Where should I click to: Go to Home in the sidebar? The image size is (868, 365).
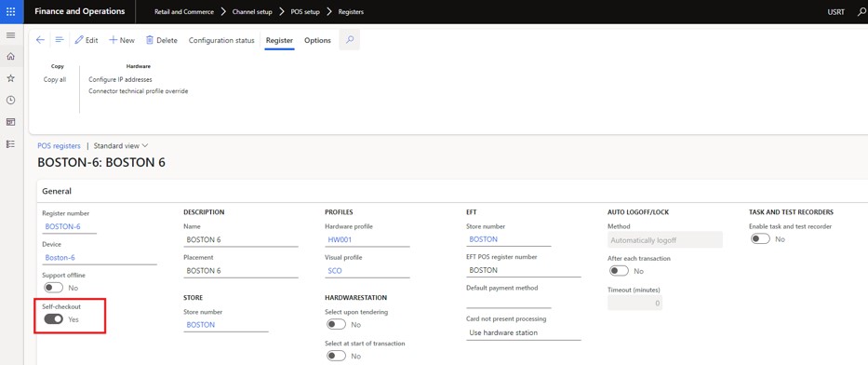click(10, 57)
